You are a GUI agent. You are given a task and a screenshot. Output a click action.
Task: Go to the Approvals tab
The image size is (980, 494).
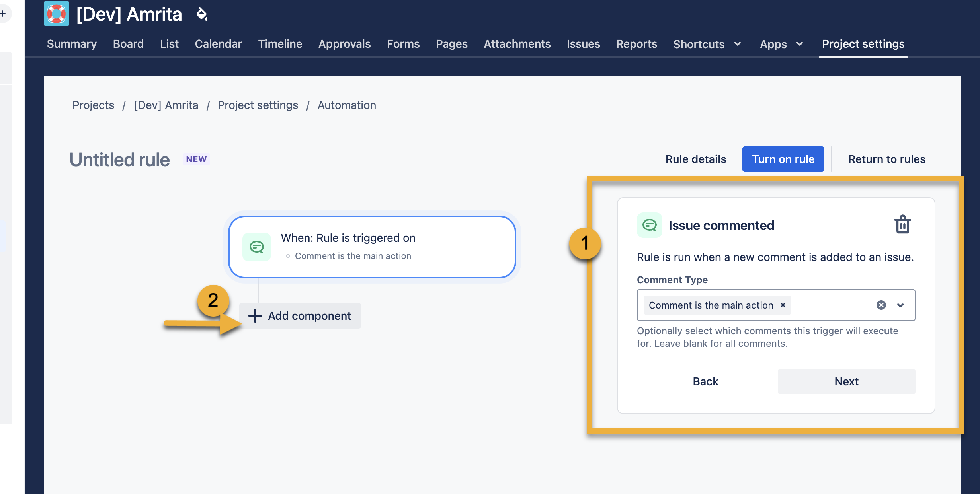(x=344, y=44)
